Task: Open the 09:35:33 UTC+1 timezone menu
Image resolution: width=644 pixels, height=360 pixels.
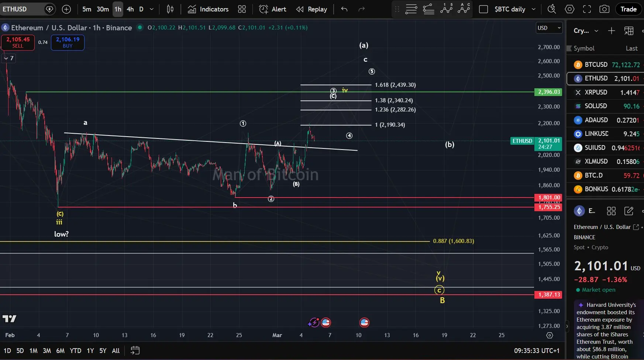Action: point(537,351)
